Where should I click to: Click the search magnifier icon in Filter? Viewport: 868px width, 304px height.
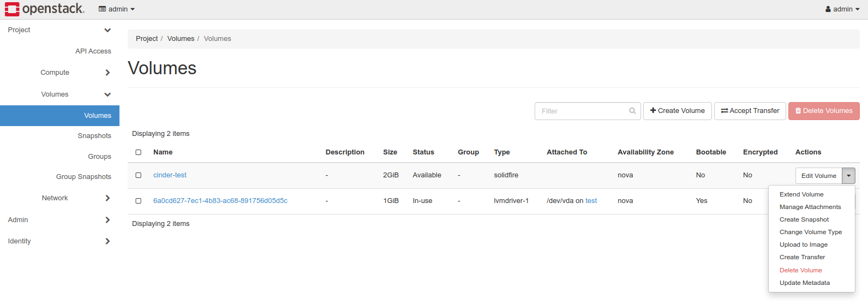(x=632, y=111)
